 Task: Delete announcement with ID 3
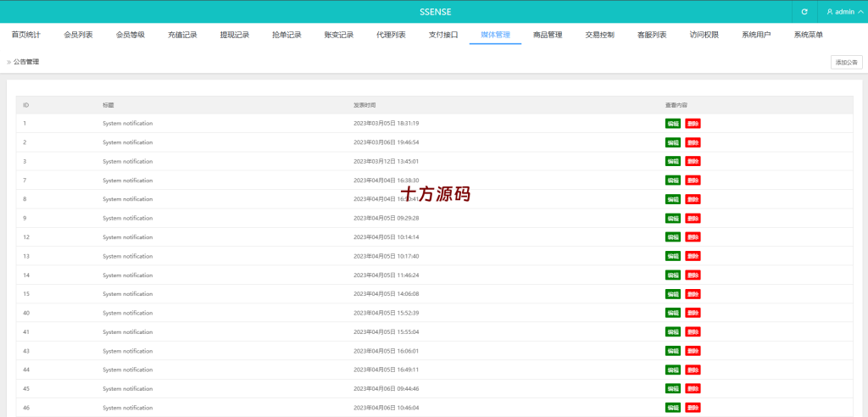click(x=693, y=161)
